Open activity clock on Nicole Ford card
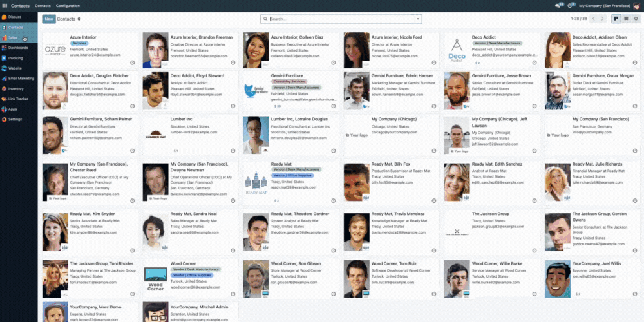The image size is (644, 322). [x=433, y=63]
